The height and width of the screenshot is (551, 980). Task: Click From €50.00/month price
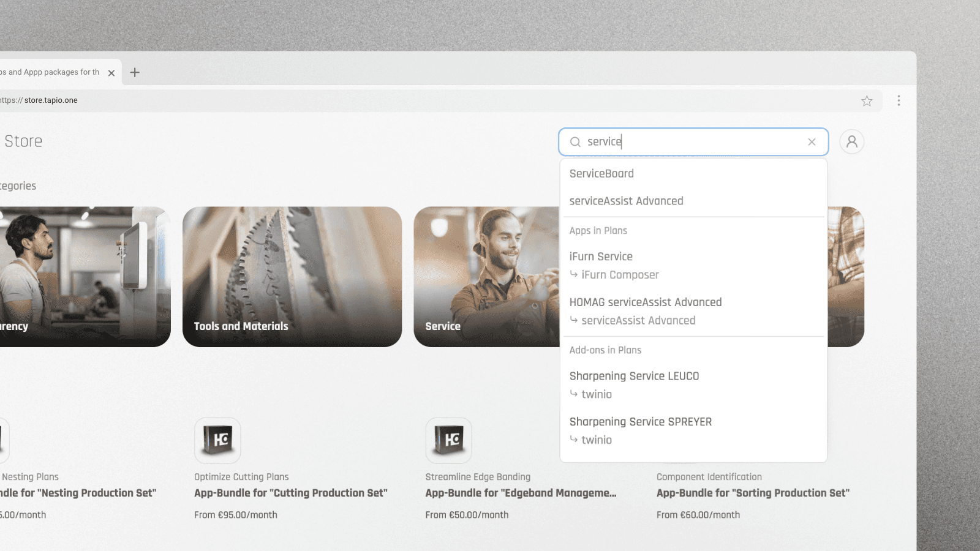[x=467, y=515]
